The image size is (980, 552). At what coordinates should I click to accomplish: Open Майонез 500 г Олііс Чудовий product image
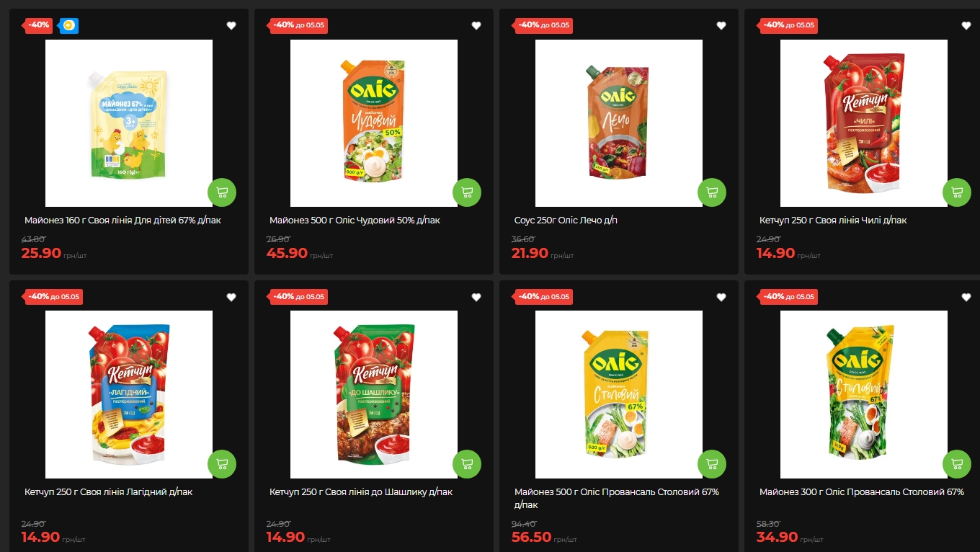(374, 123)
